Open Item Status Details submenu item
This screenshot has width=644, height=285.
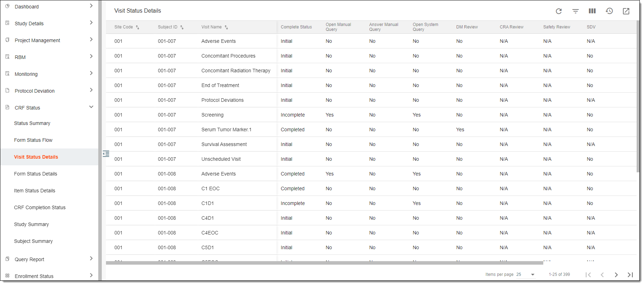coord(34,191)
